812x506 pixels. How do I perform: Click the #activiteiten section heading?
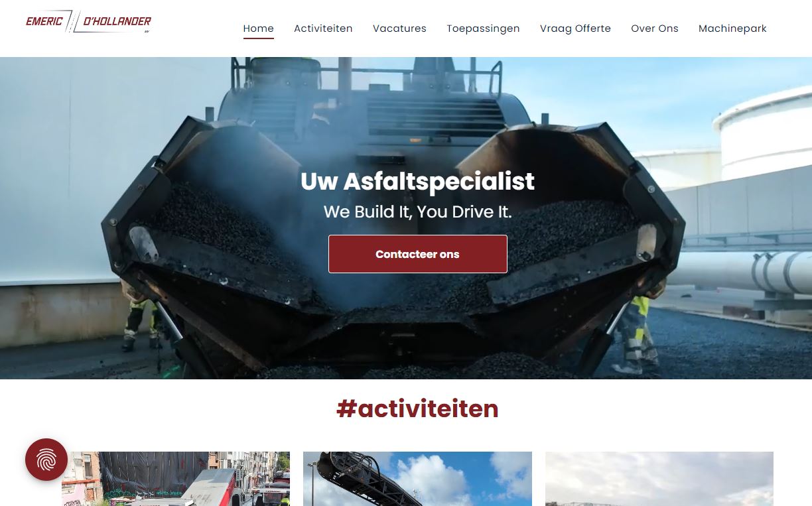pos(417,409)
